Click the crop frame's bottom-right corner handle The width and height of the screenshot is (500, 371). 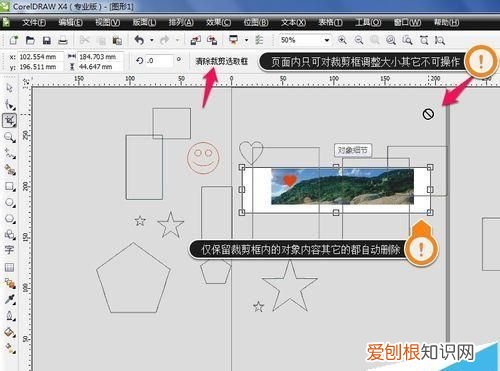coord(430,212)
